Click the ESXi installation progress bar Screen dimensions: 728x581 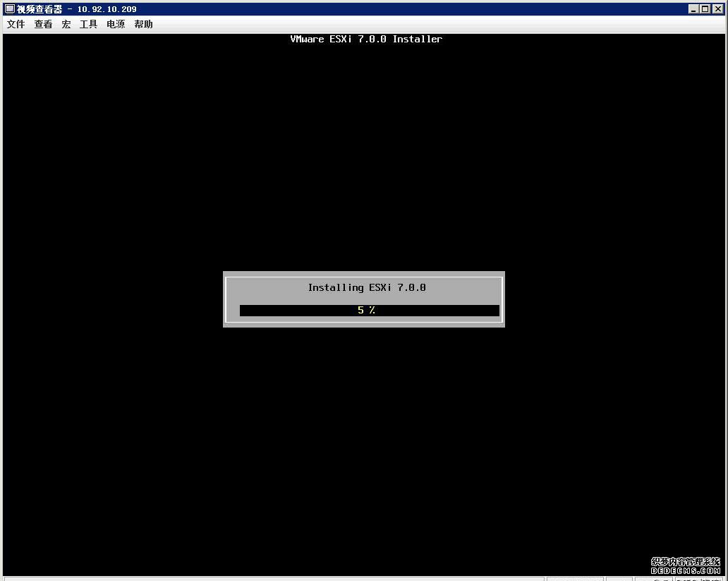(x=365, y=310)
